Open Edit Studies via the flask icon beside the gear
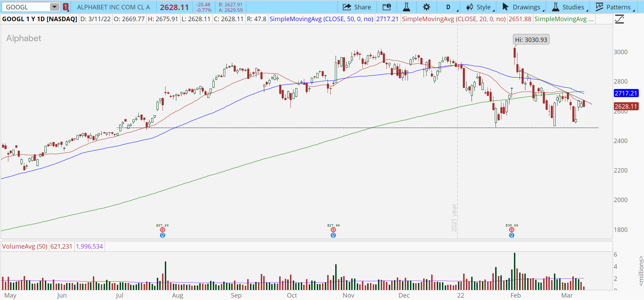This screenshot has height=300, width=644. click(x=406, y=7)
